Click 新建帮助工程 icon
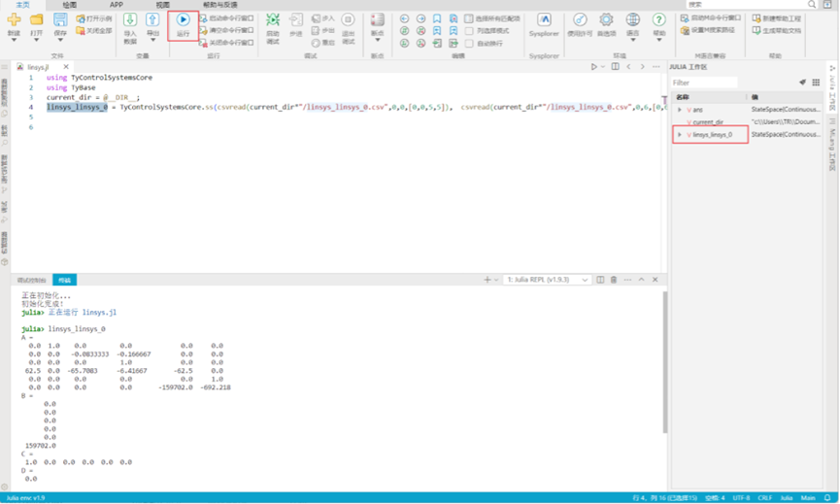This screenshot has height=504, width=840. 756,18
